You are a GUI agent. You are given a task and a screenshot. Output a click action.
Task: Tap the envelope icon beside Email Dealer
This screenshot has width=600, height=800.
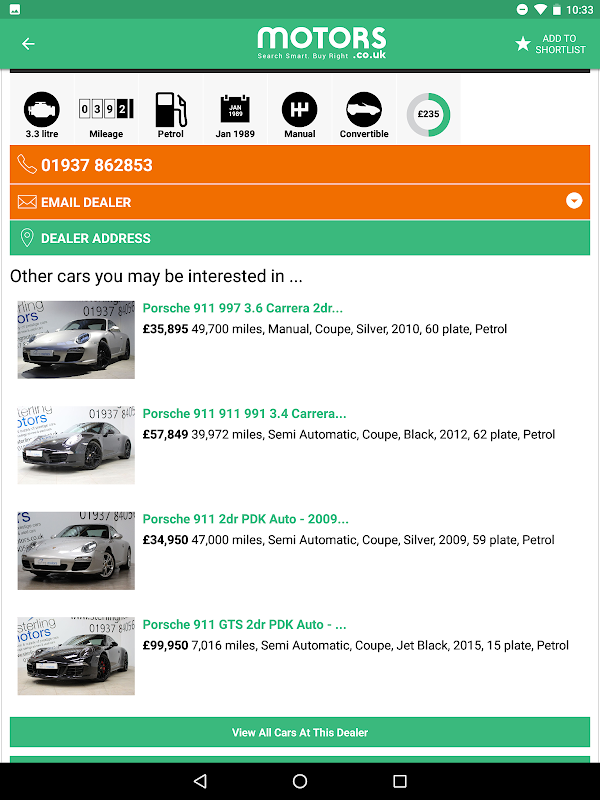click(x=27, y=202)
